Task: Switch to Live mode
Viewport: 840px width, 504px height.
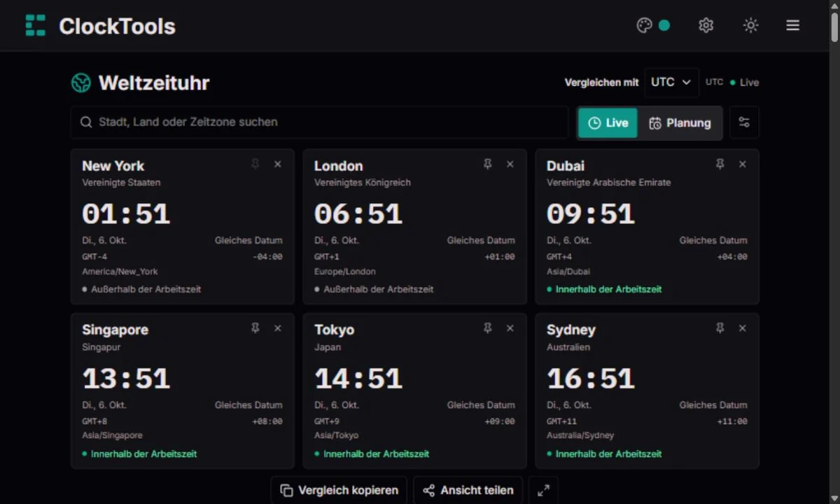Action: pyautogui.click(x=608, y=122)
